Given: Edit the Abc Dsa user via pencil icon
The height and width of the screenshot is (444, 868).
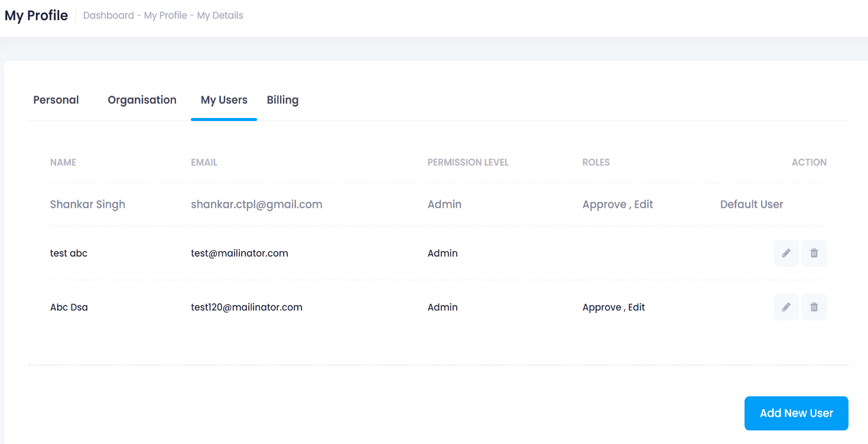Looking at the screenshot, I should 786,307.
